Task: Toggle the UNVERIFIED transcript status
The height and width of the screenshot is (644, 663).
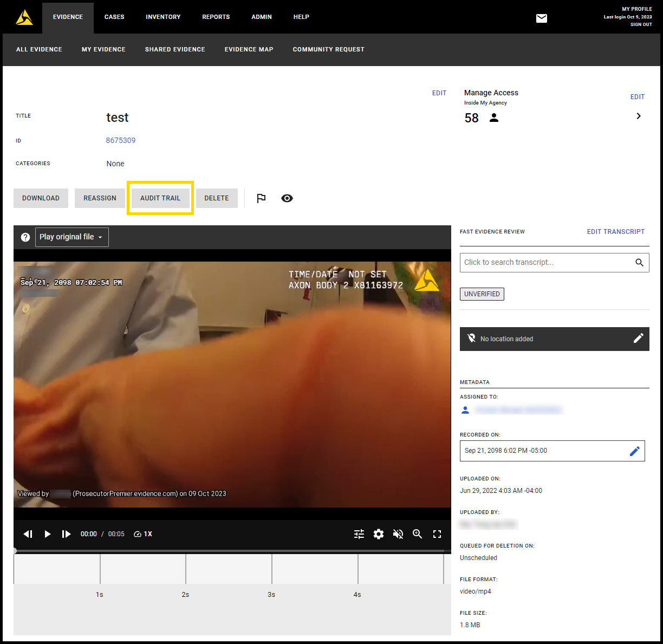Action: pyautogui.click(x=482, y=294)
